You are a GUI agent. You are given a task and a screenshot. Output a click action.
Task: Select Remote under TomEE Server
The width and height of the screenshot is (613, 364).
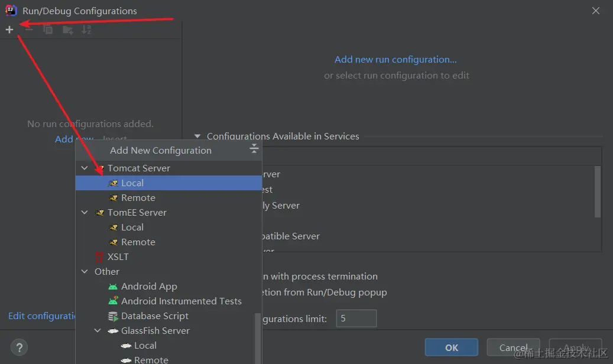(138, 242)
